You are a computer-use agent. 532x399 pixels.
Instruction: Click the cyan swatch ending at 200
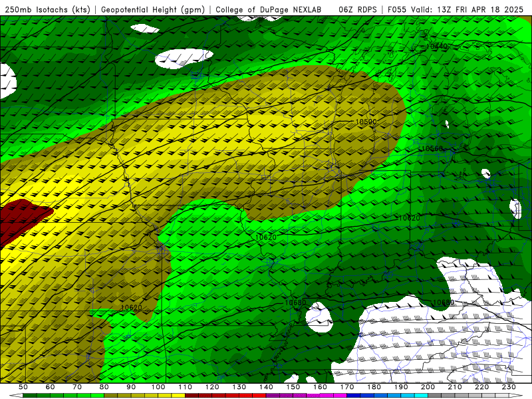pyautogui.click(x=421, y=396)
